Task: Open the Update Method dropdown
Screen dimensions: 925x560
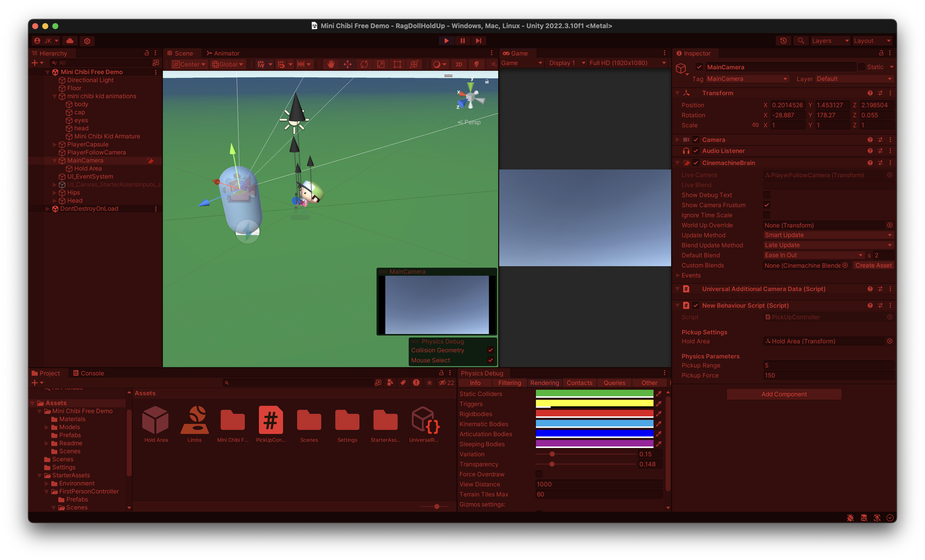Action: (x=828, y=235)
